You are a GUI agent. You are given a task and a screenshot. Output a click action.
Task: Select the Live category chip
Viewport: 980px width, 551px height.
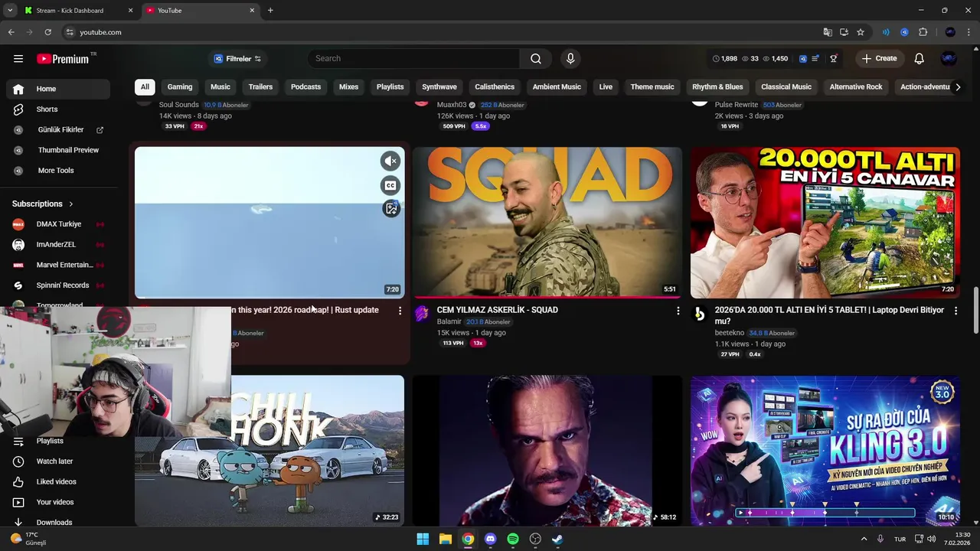(606, 86)
